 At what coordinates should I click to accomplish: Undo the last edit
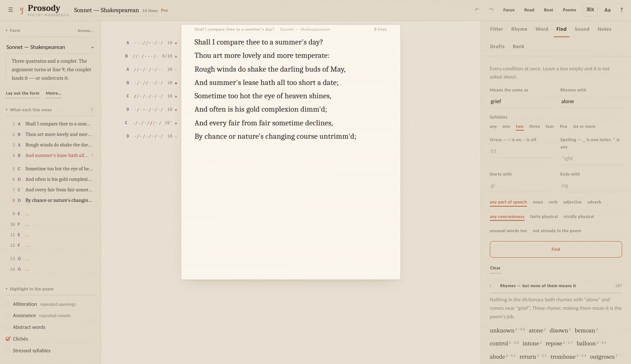(477, 10)
